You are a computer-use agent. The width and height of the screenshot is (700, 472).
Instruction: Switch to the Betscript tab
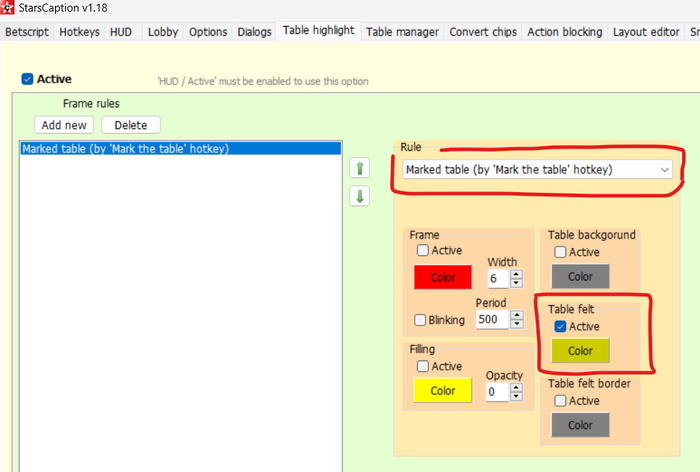(27, 32)
